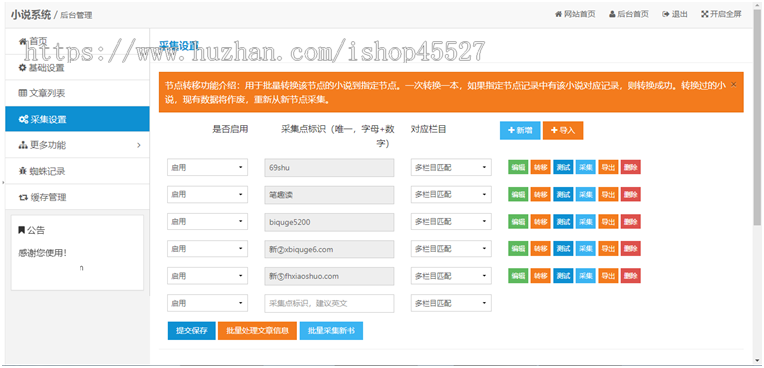The image size is (764, 368).
Task: Click 导出 for fhxiaoshuo.com row
Action: click(x=608, y=276)
